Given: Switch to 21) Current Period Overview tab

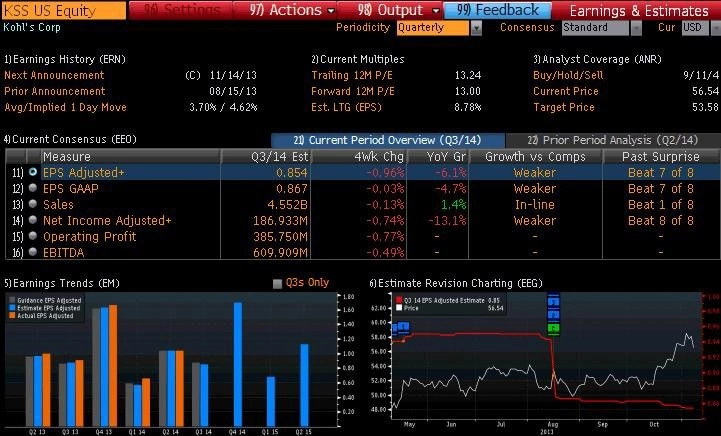Looking at the screenshot, I should click(x=388, y=140).
